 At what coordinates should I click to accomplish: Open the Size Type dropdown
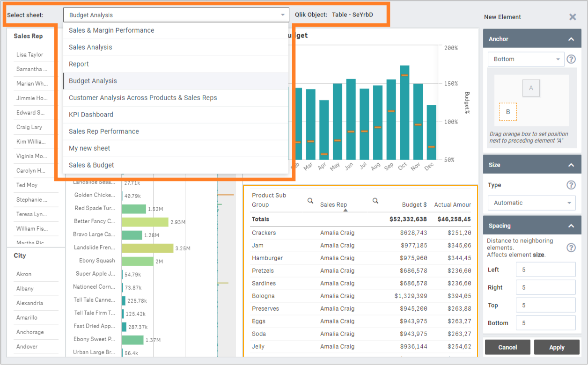tap(531, 203)
